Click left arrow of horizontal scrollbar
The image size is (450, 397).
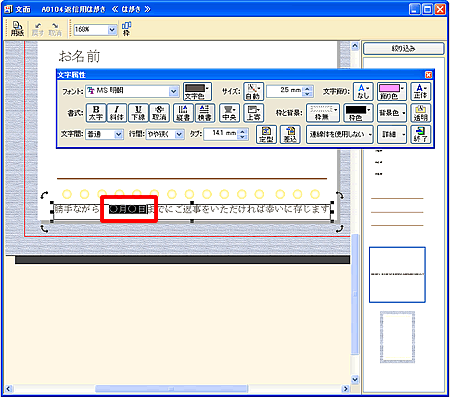[x=9, y=389]
